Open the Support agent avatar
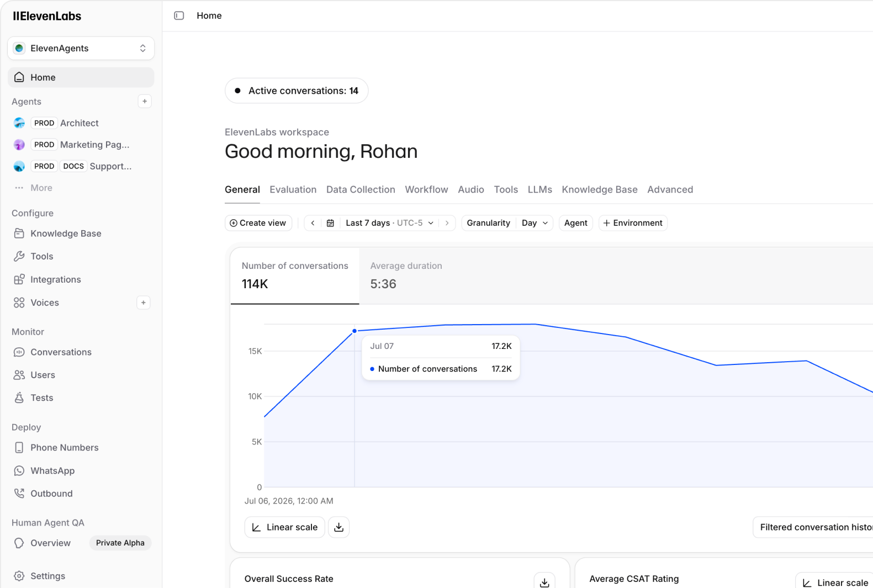Image resolution: width=873 pixels, height=588 pixels. [19, 166]
